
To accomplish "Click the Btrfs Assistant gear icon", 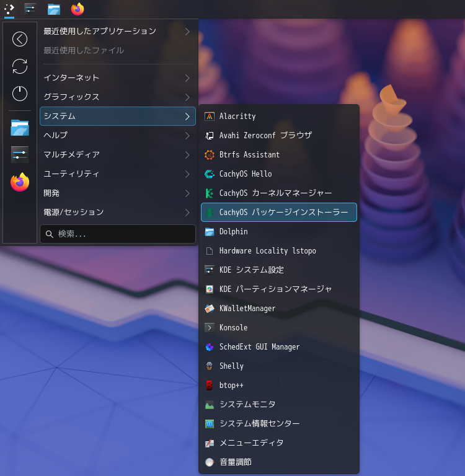I will [x=210, y=154].
